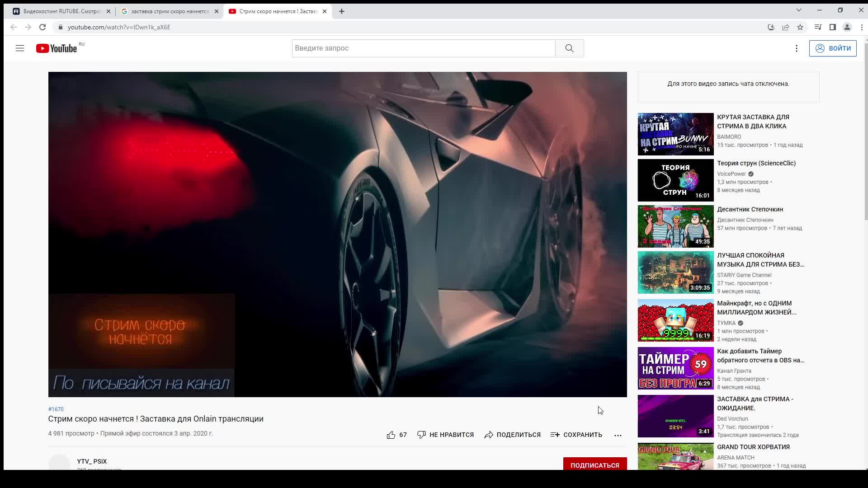This screenshot has width=868, height=488.
Task: Open more actions ellipsis below video
Action: point(618,435)
